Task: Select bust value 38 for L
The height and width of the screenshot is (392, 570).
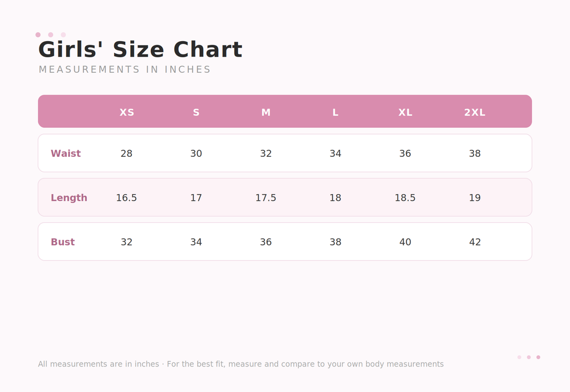Action: [336, 242]
